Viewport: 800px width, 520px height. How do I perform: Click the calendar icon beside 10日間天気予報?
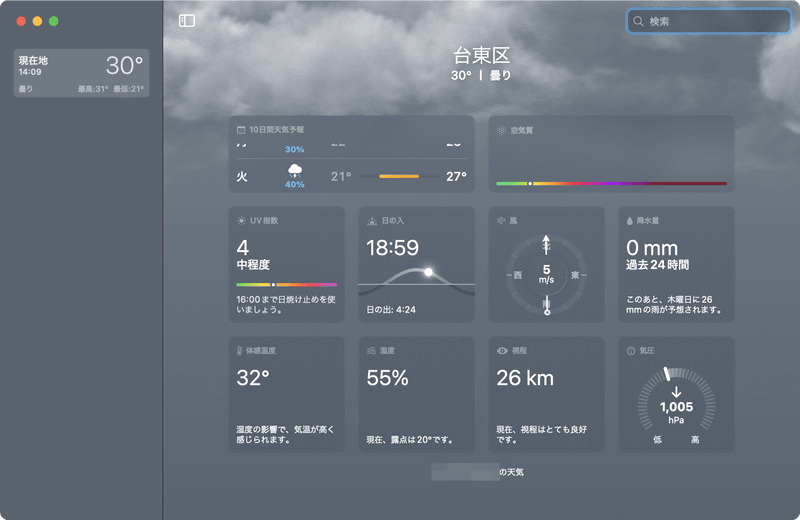241,130
